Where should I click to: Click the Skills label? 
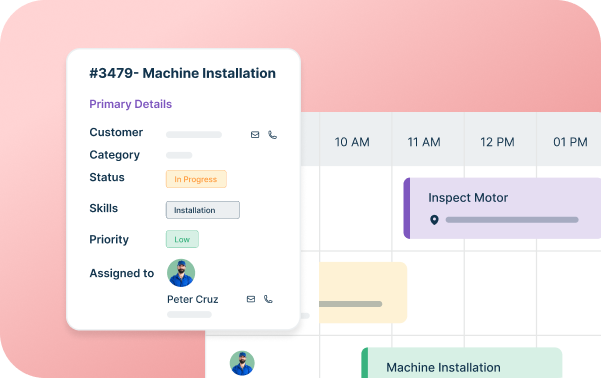pyautogui.click(x=103, y=208)
